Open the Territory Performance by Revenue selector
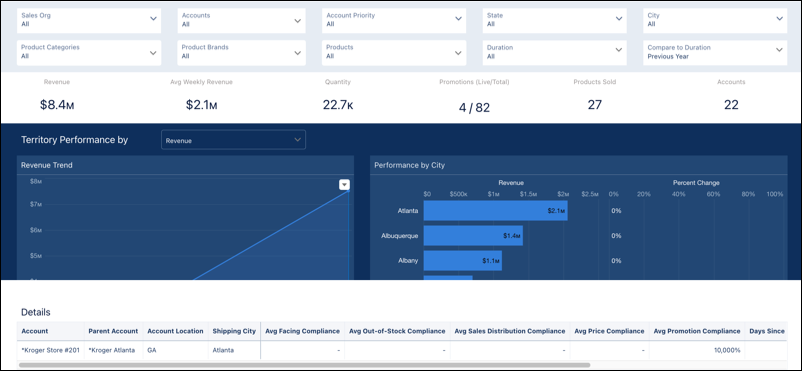 [x=233, y=140]
